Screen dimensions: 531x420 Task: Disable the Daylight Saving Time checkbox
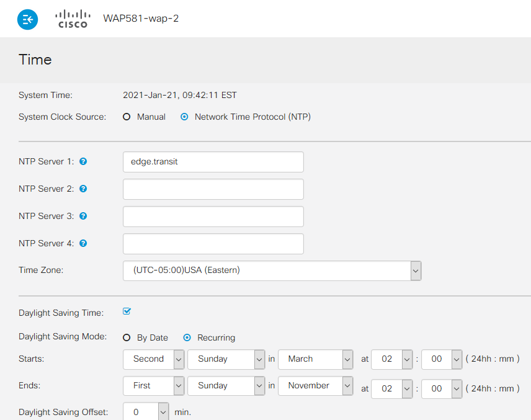coord(127,311)
